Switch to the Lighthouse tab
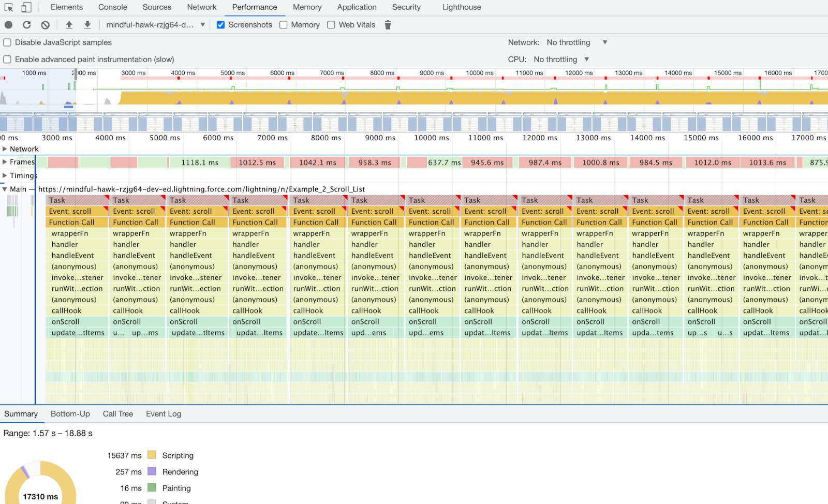This screenshot has height=504, width=828. pos(462,7)
